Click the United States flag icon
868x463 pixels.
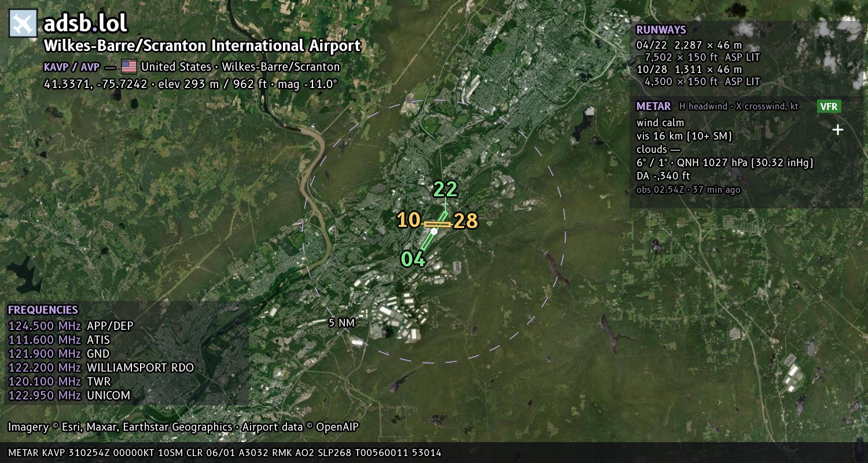[129, 67]
